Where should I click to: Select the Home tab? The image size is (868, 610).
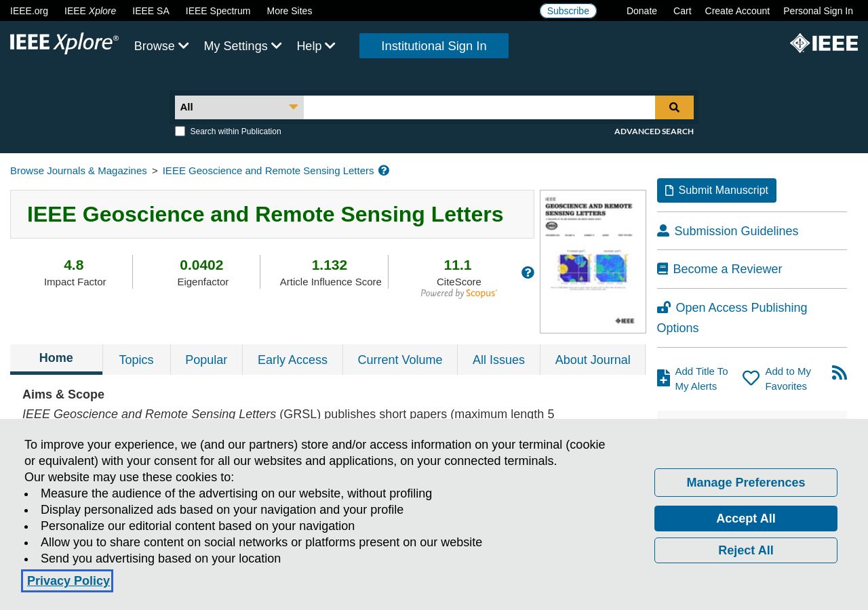(x=56, y=359)
